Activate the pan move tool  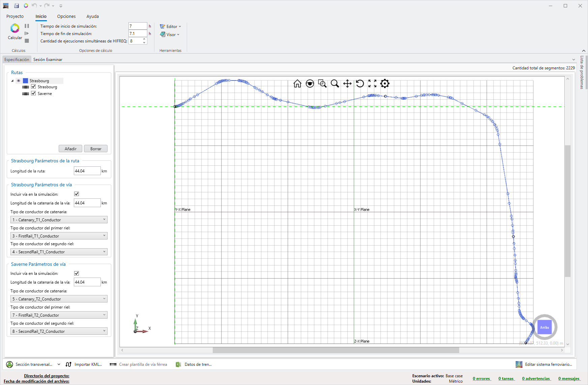click(x=347, y=84)
